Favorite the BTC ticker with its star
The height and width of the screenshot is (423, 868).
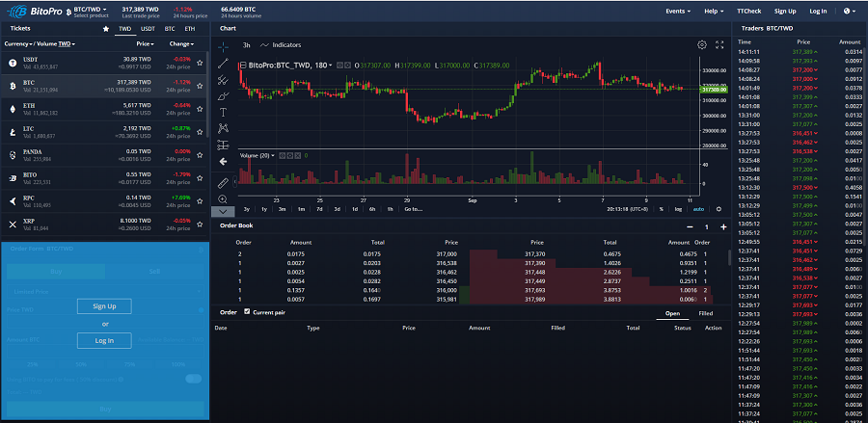point(200,87)
